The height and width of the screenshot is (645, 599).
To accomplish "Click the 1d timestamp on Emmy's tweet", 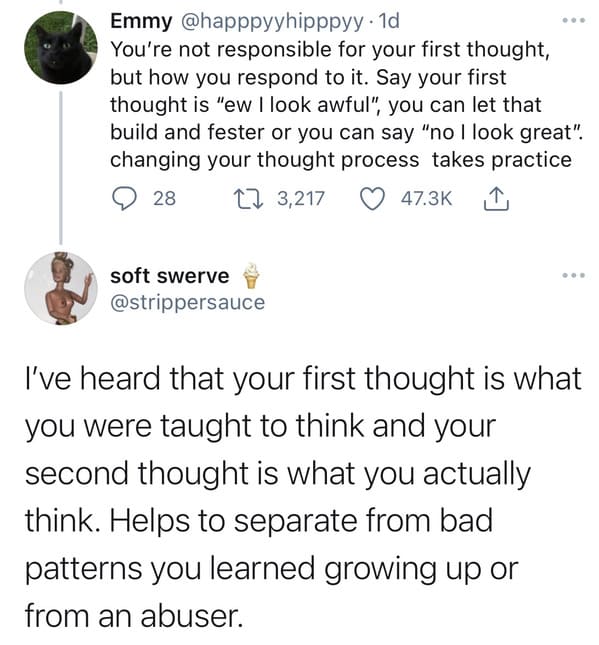I will click(388, 21).
